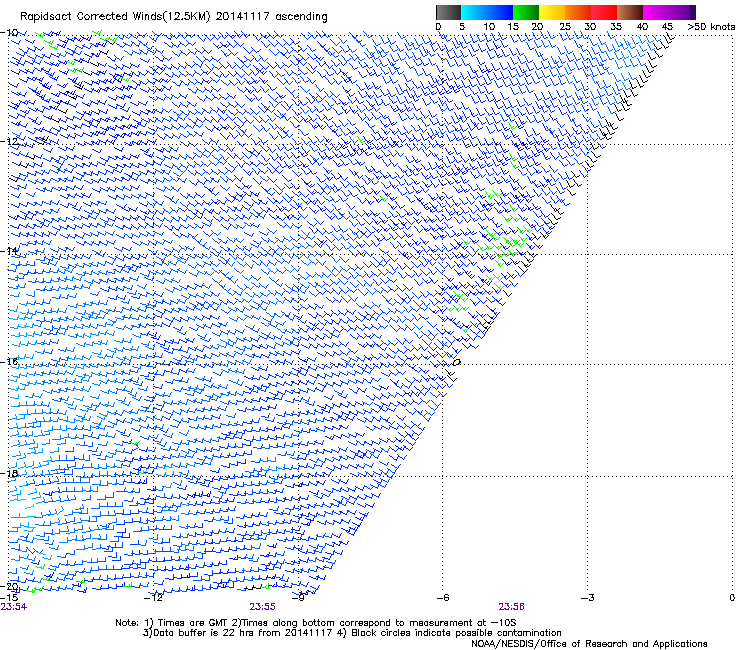Image resolution: width=740 pixels, height=650 pixels.
Task: Click the note 'Times are GMT' line
Action: [315, 623]
